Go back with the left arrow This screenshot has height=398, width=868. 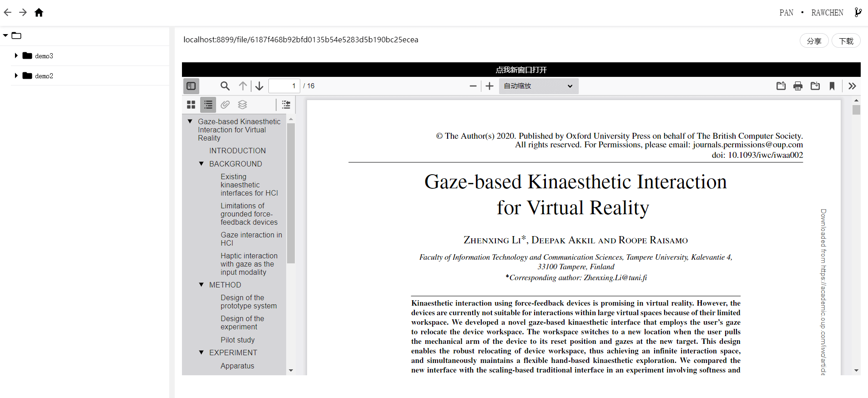[8, 12]
